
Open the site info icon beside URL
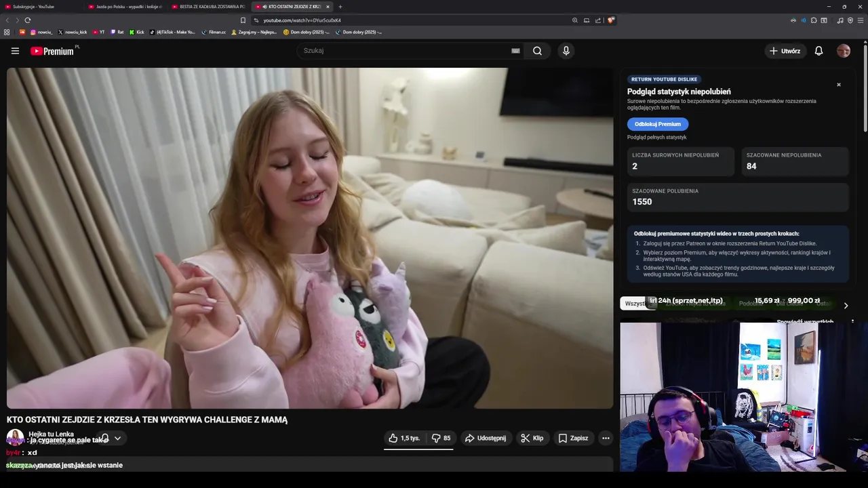click(x=256, y=20)
